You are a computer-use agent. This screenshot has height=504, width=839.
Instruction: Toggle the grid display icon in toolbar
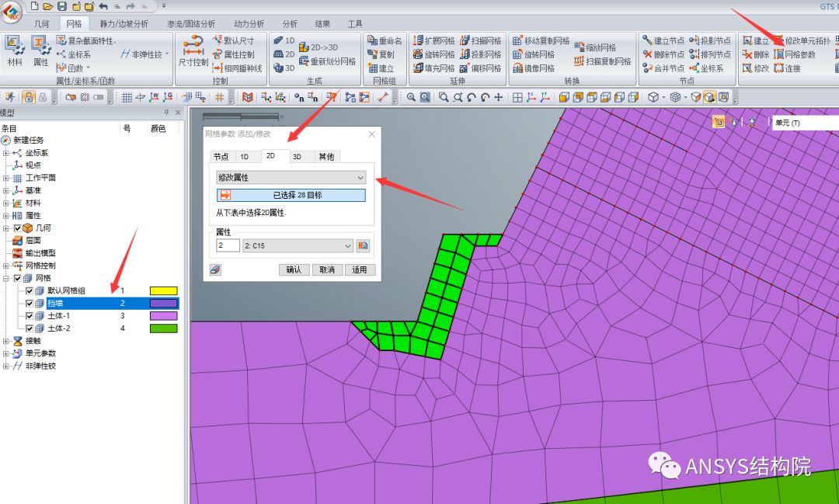click(x=127, y=97)
